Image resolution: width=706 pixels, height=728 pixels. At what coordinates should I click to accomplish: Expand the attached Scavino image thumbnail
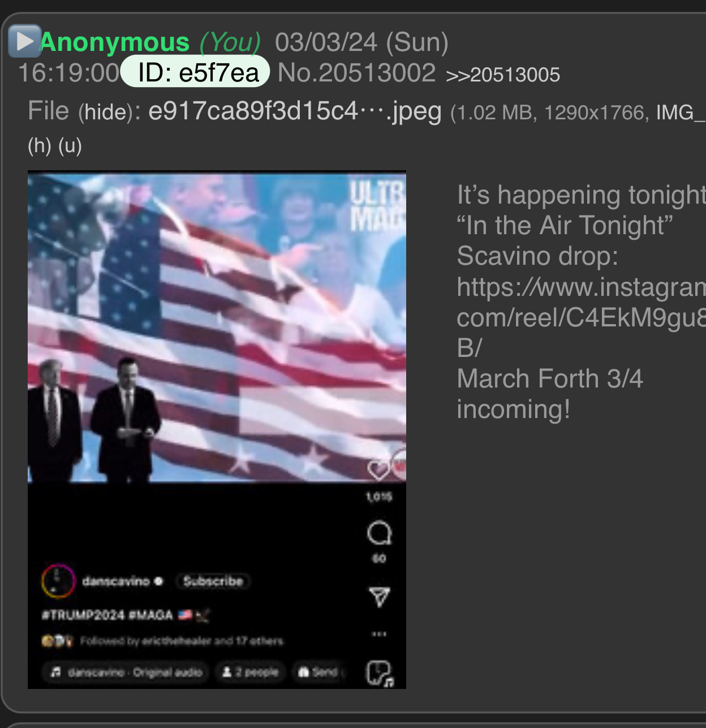[217, 430]
